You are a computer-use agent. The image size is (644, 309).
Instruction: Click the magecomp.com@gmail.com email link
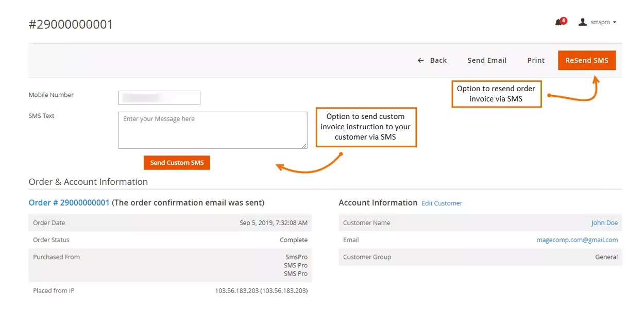[x=577, y=239]
